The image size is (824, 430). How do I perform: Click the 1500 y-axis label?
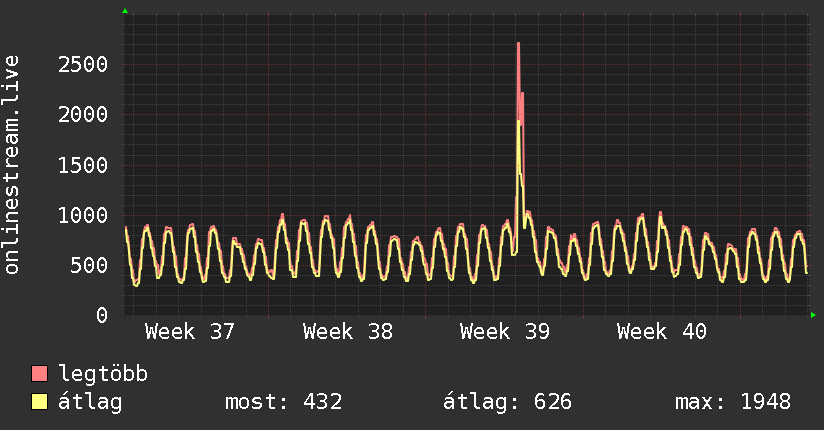(x=83, y=165)
